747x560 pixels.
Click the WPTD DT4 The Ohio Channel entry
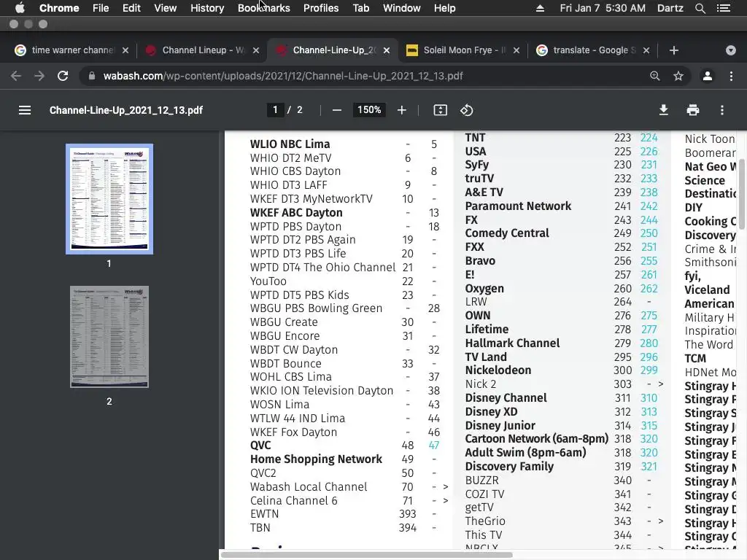[x=322, y=267]
